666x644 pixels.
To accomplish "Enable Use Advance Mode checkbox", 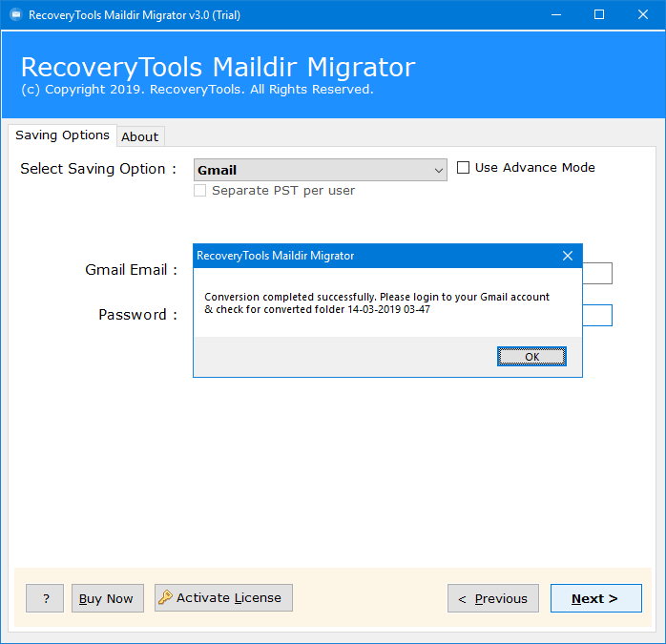I will click(463, 167).
